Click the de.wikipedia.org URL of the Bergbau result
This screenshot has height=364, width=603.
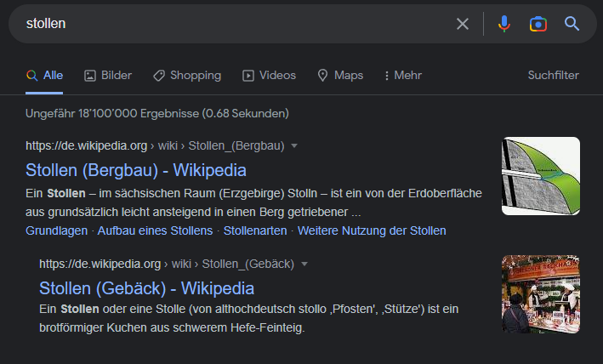pyautogui.click(x=155, y=145)
